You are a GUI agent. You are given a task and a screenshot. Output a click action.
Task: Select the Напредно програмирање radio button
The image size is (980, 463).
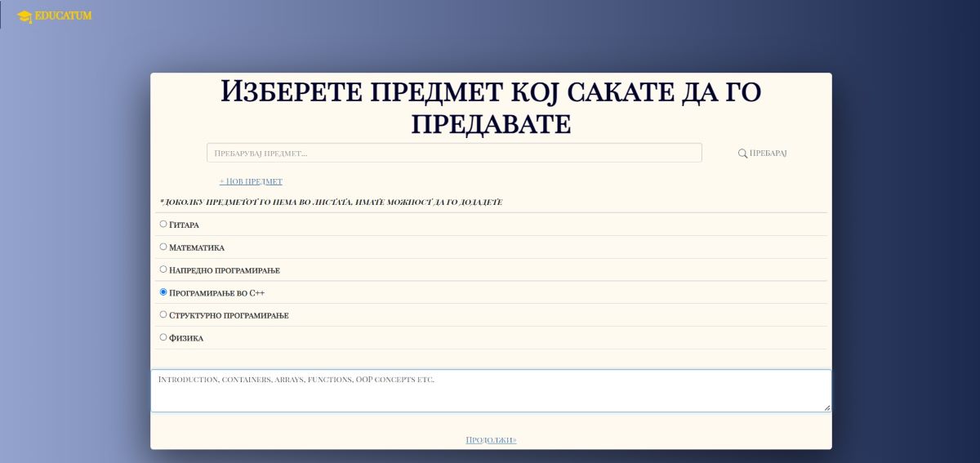[163, 269]
